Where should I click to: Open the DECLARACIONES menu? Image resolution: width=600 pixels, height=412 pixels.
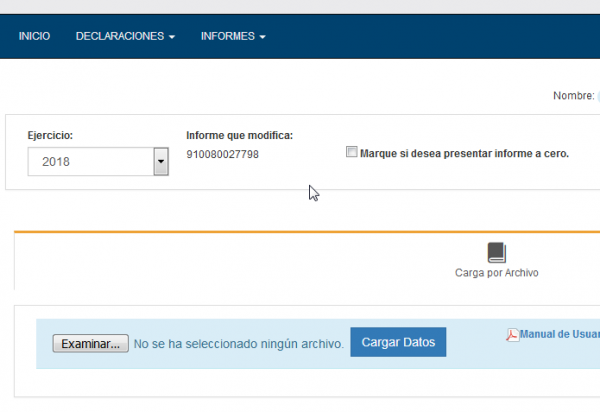pos(119,36)
